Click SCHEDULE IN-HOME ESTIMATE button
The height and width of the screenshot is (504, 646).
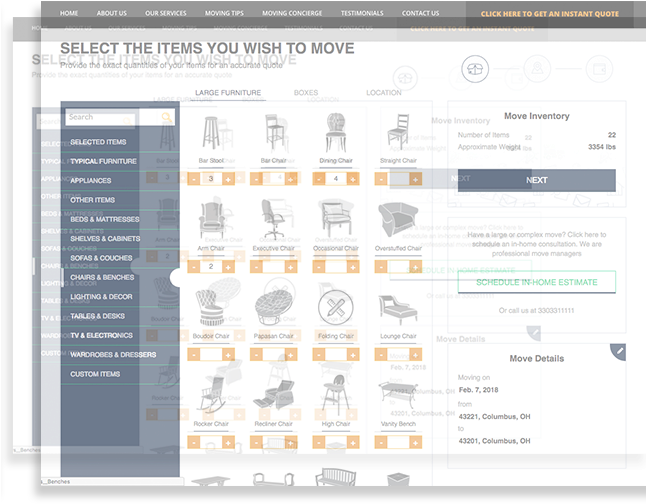[536, 282]
